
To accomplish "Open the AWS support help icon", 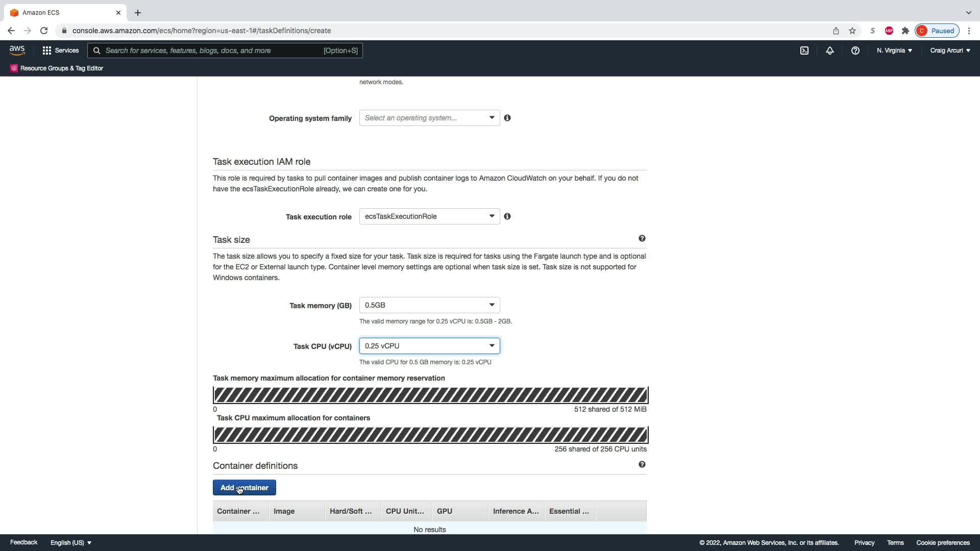I will pyautogui.click(x=855, y=51).
